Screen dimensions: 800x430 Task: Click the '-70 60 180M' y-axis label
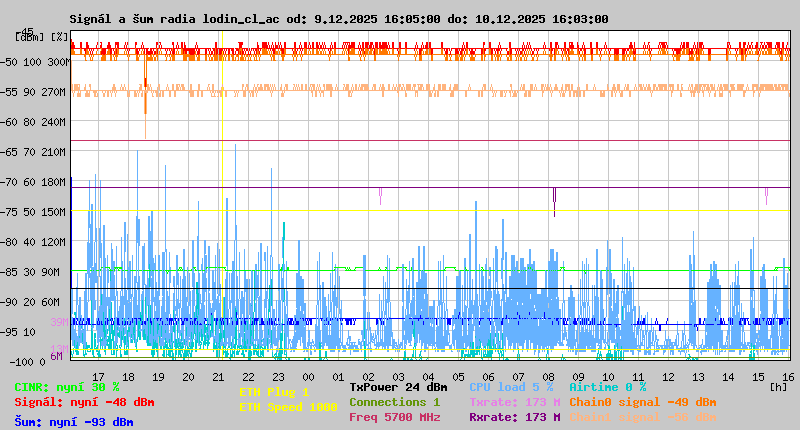pos(35,182)
